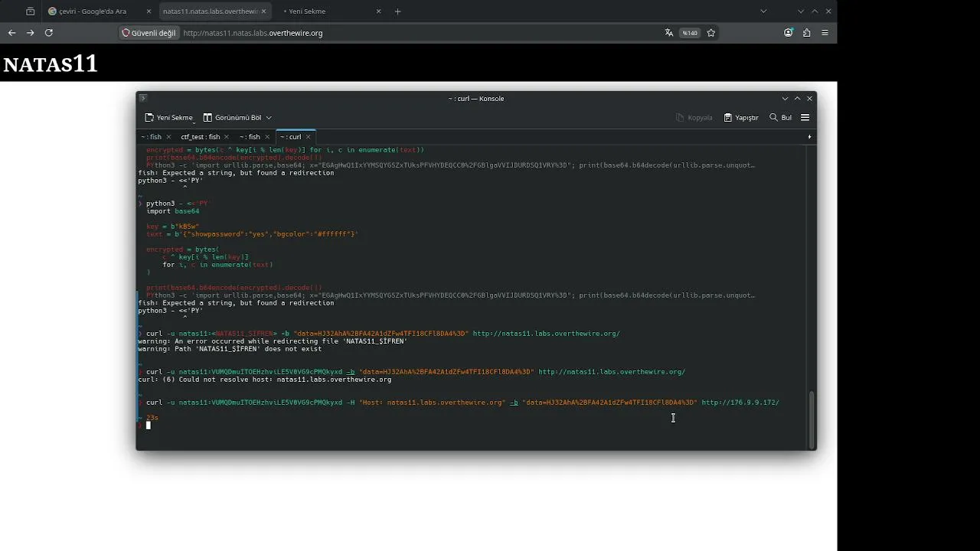Viewport: 980px width, 551px height.
Task: Click the disabled Kopyala copy button
Action: tap(694, 117)
